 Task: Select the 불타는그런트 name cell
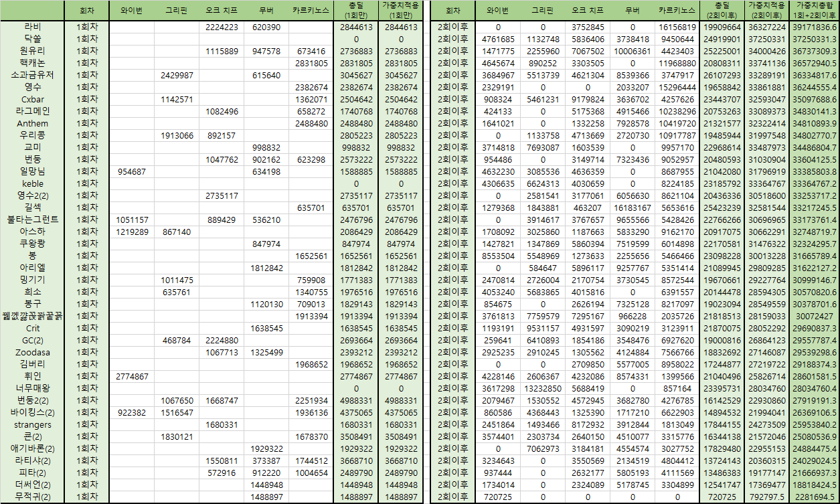pyautogui.click(x=33, y=220)
